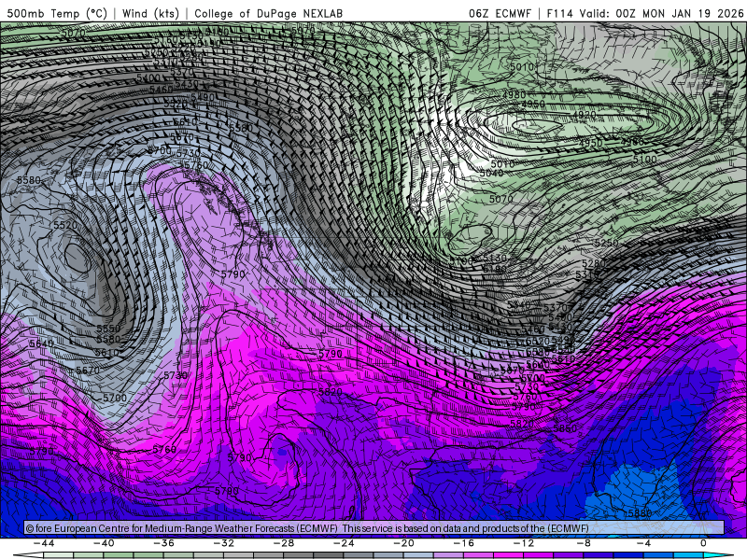Click the '5550' height contour label
The height and width of the screenshot is (560, 747).
[108, 329]
